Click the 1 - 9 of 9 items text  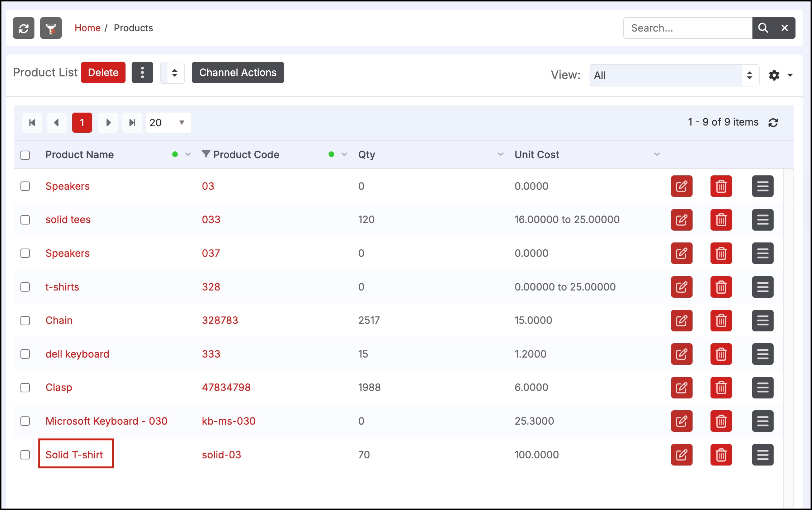coord(723,122)
